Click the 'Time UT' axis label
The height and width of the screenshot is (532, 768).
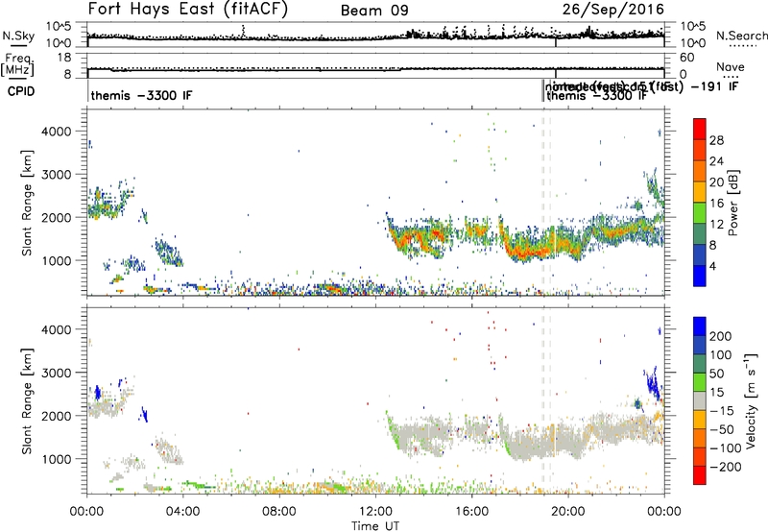(375, 526)
